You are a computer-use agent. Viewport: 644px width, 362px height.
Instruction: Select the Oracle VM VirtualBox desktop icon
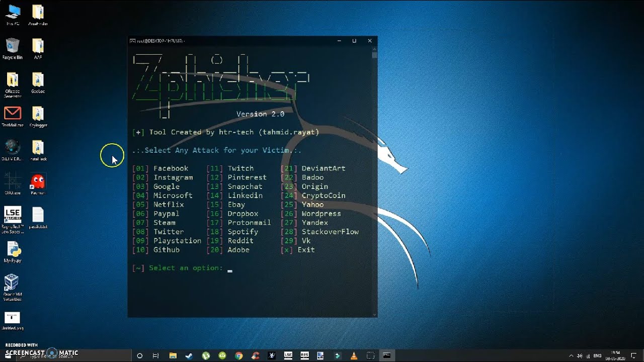click(x=13, y=288)
